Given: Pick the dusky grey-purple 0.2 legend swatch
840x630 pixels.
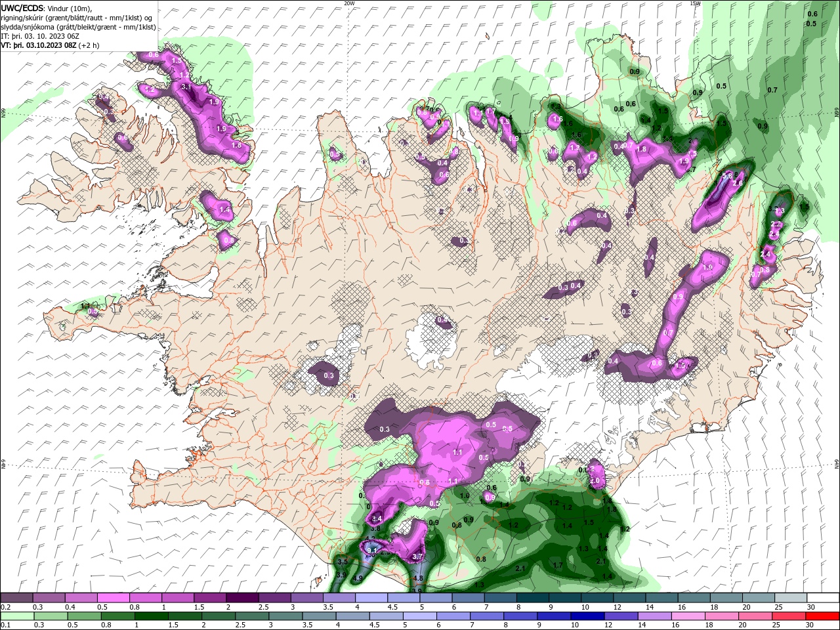Looking at the screenshot, I should [x=16, y=598].
